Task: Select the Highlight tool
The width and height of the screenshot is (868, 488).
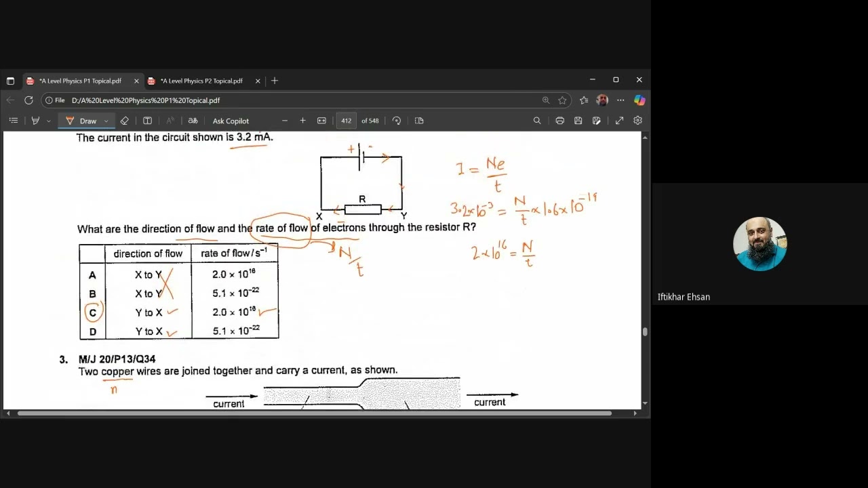Action: click(x=35, y=121)
